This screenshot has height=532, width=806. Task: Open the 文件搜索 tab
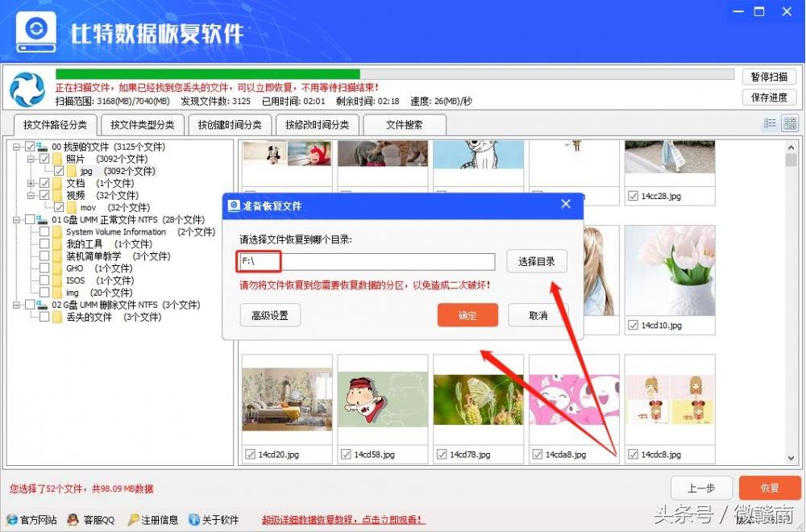[405, 125]
